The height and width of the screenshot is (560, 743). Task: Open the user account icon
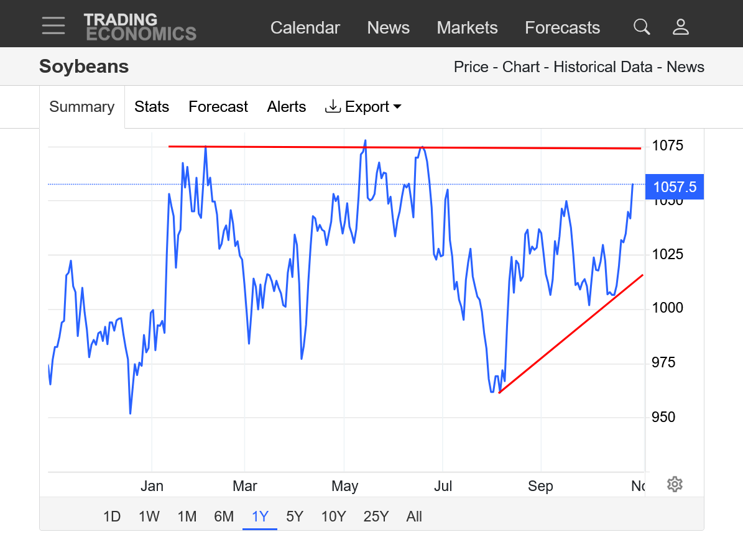click(681, 27)
